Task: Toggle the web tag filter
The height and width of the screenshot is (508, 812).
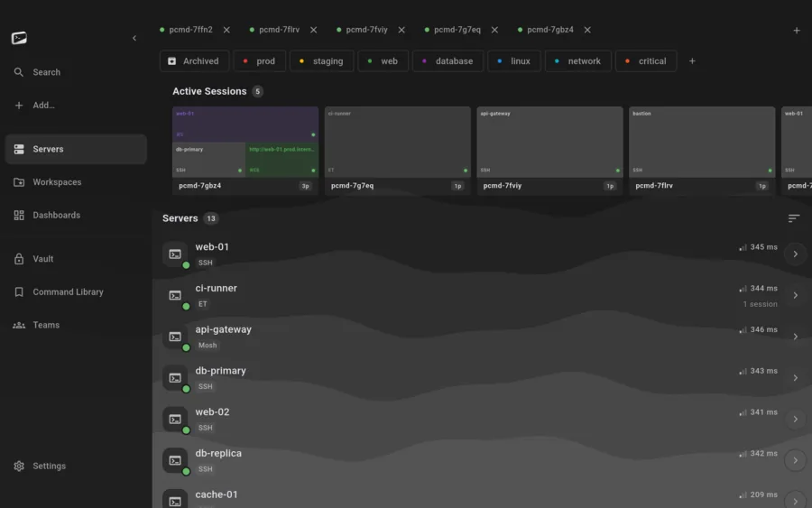Action: (x=383, y=61)
